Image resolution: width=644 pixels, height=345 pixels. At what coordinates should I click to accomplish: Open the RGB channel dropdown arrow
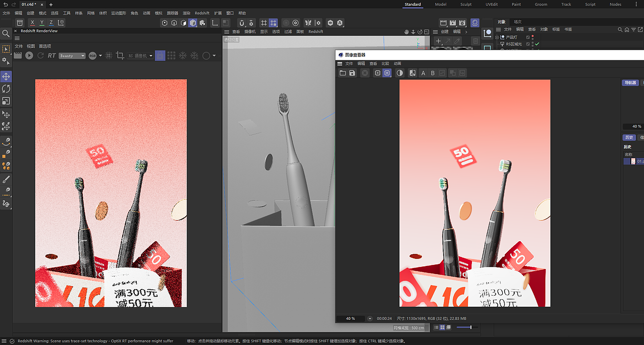(x=101, y=55)
